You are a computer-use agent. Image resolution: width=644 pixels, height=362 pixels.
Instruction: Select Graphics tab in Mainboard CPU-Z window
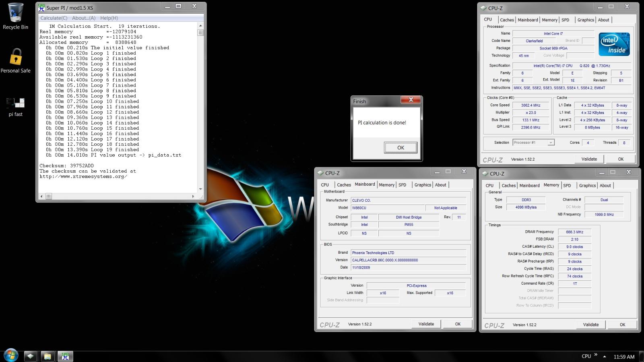tap(423, 185)
